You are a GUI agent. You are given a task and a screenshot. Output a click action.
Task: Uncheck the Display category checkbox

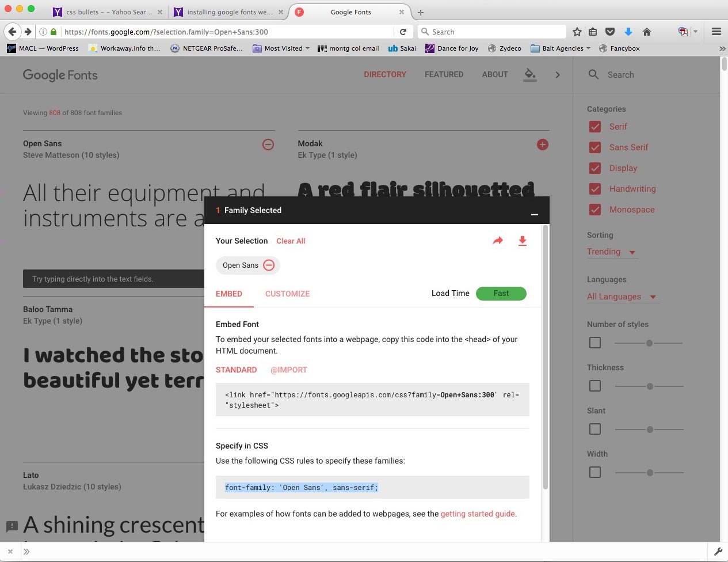(595, 168)
